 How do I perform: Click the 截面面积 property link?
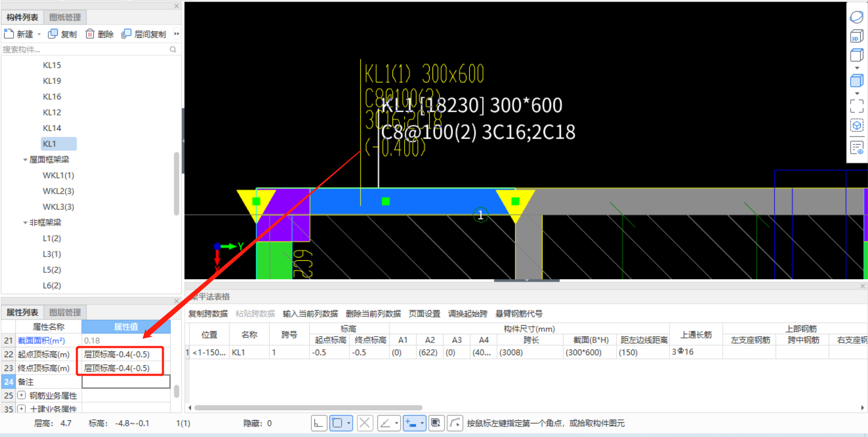coord(41,340)
